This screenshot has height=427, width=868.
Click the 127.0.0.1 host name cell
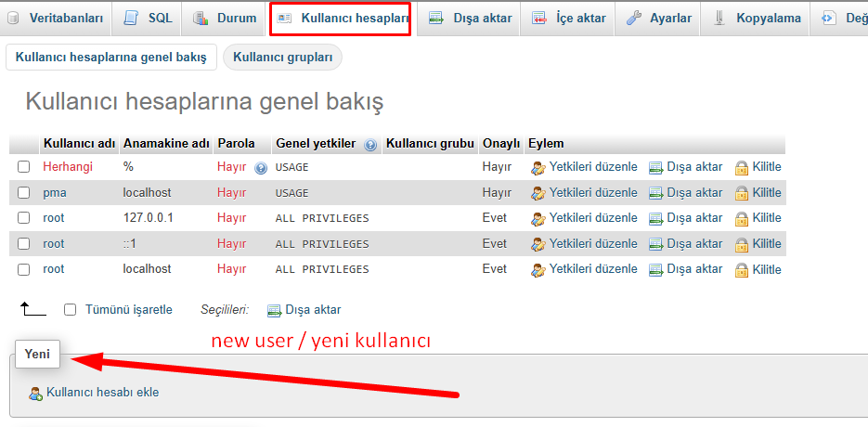(149, 218)
